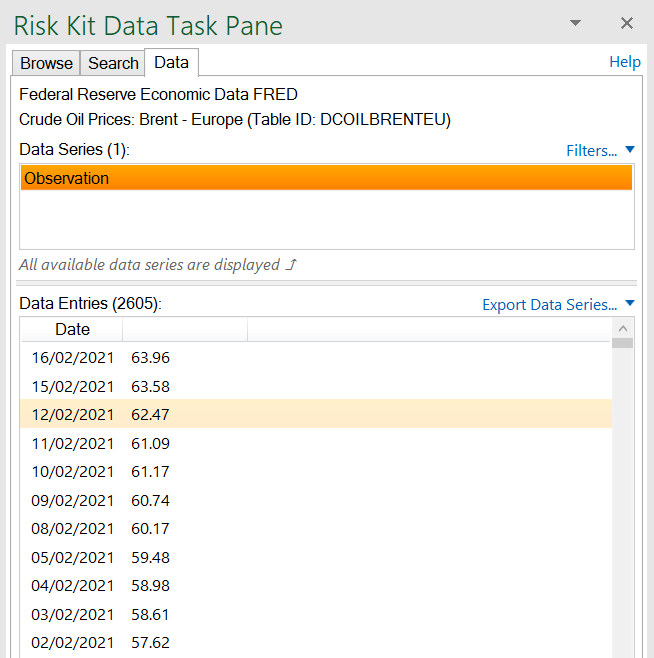Select the value 57.62
The image size is (654, 658).
[150, 643]
